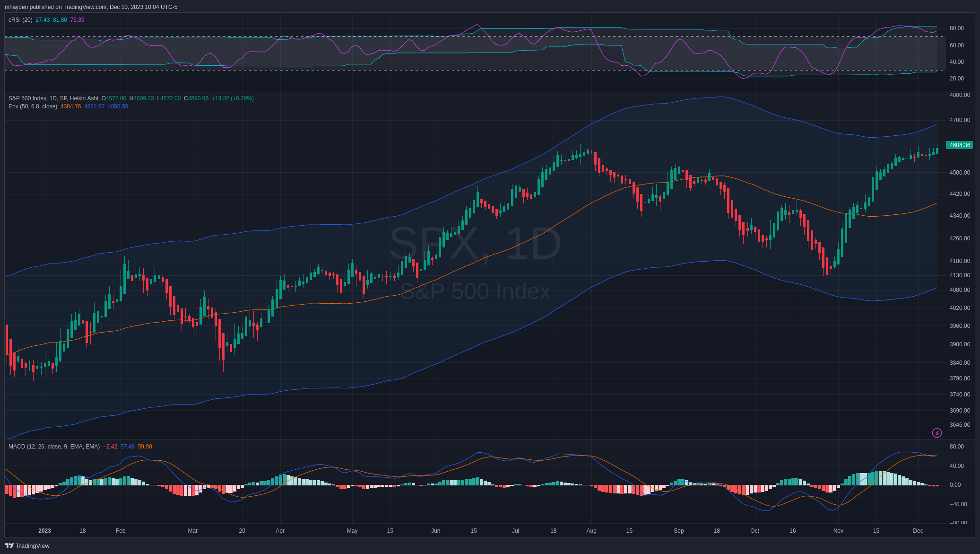980x554 pixels.
Task: Click the 4260.00 price axis label
Action: click(960, 238)
